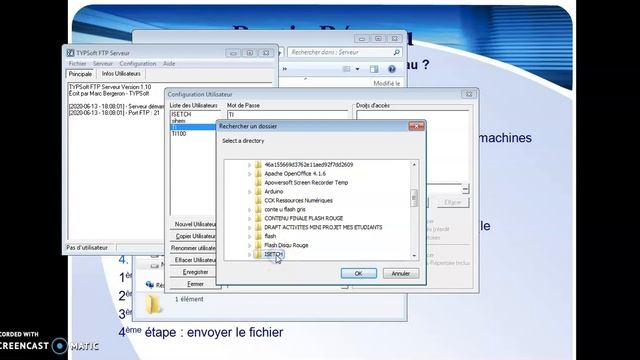640x360 pixels.
Task: Click the Effacer button under Droits d'accès
Action: click(452, 202)
